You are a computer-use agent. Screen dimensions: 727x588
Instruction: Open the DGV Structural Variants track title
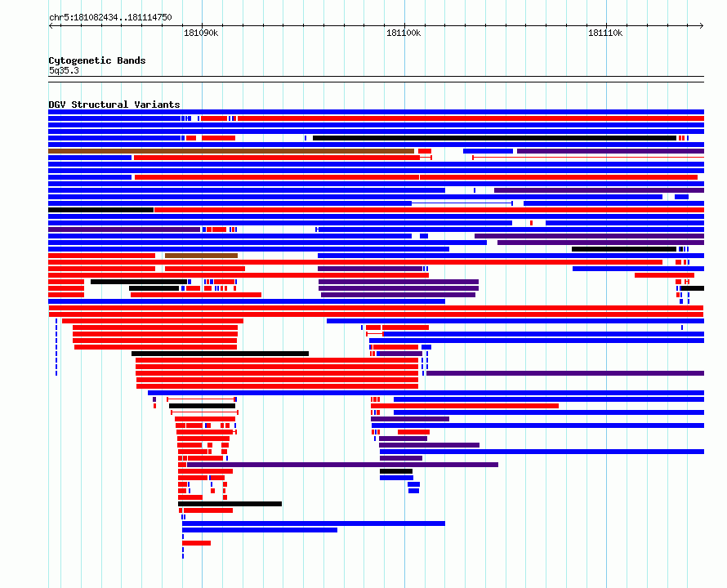[x=114, y=105]
